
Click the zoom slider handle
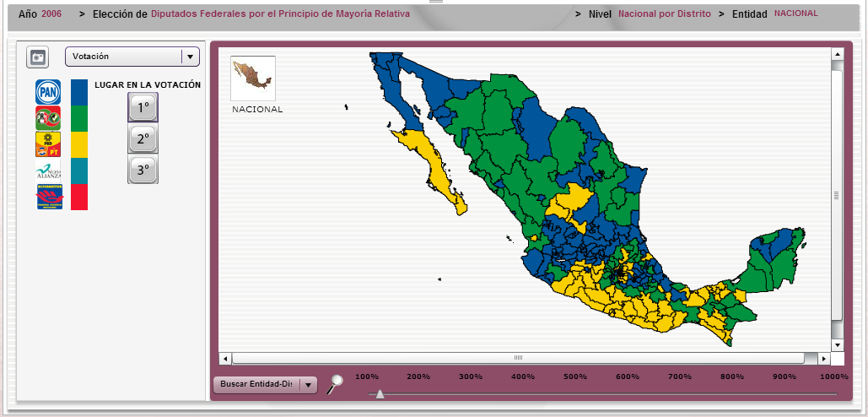click(380, 393)
